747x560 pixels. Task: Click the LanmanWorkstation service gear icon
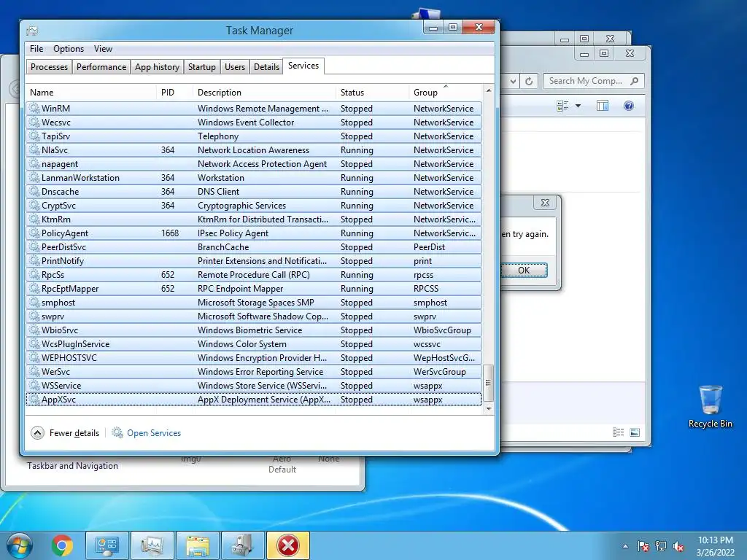click(x=34, y=177)
